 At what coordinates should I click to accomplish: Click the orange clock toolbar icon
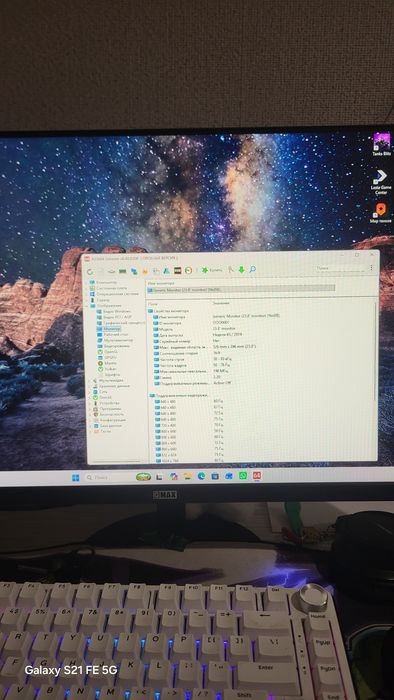pyautogui.click(x=188, y=271)
